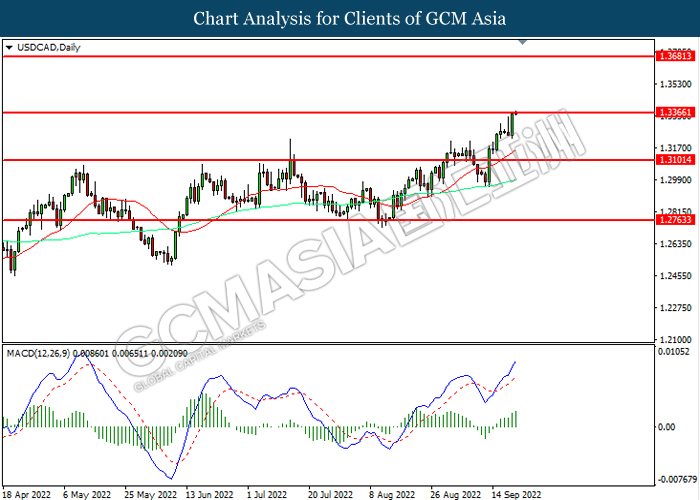Select the 1.27633 support price label
This screenshot has width=700, height=500.
click(675, 220)
